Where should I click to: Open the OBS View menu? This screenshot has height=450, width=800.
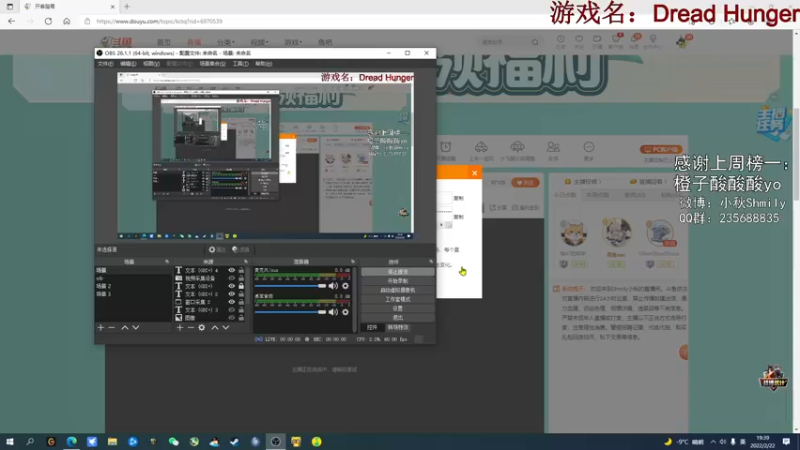pyautogui.click(x=151, y=64)
